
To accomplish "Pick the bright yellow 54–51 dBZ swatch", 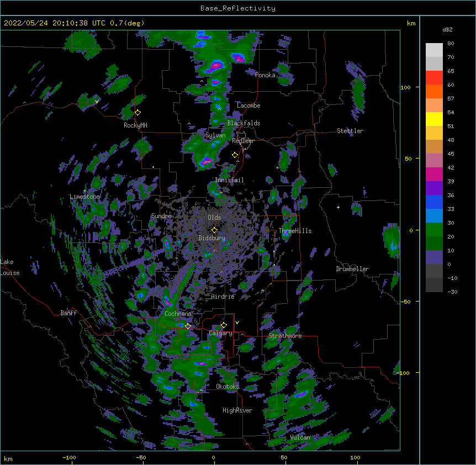I will 434,119.
